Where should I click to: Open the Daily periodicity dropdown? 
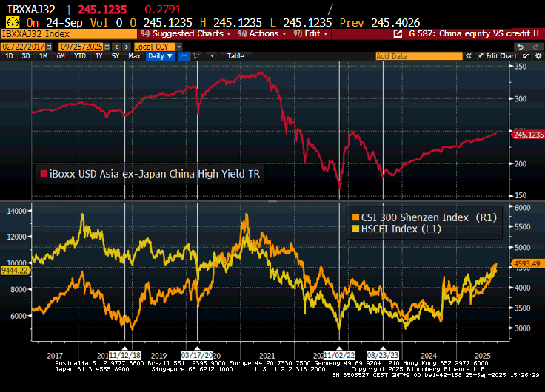click(160, 56)
